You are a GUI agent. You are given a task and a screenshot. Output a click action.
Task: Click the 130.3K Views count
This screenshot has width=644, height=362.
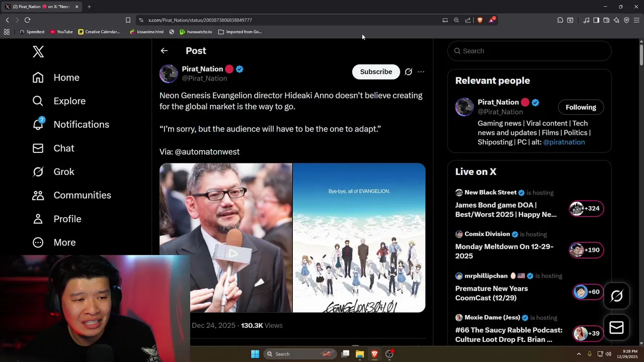(x=262, y=326)
